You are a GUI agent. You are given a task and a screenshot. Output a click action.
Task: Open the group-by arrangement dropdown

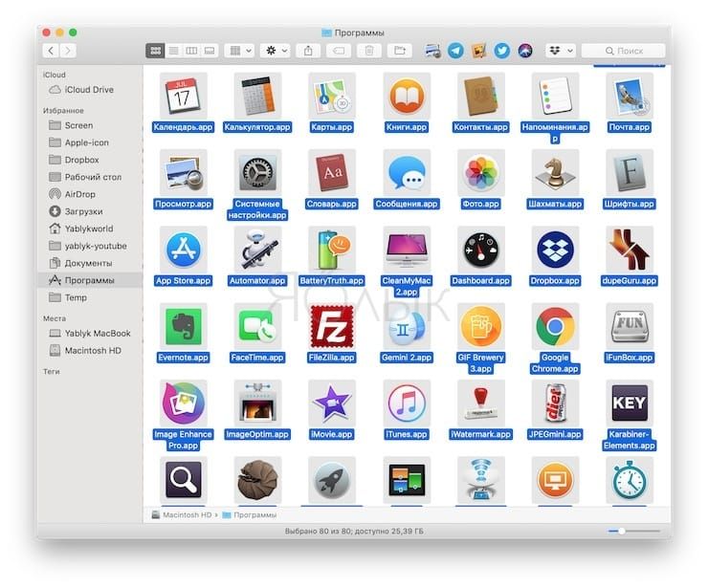(x=240, y=51)
